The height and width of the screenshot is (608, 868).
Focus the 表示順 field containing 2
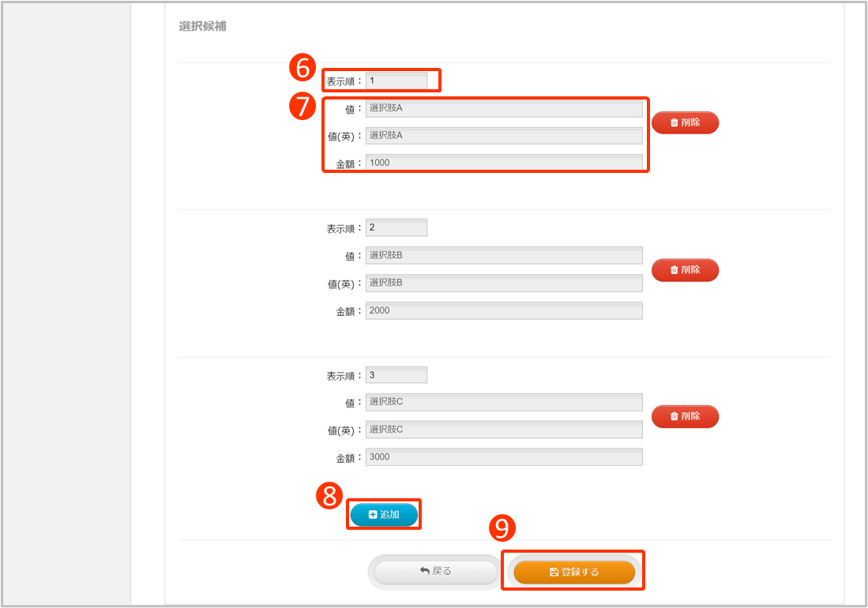coord(396,227)
